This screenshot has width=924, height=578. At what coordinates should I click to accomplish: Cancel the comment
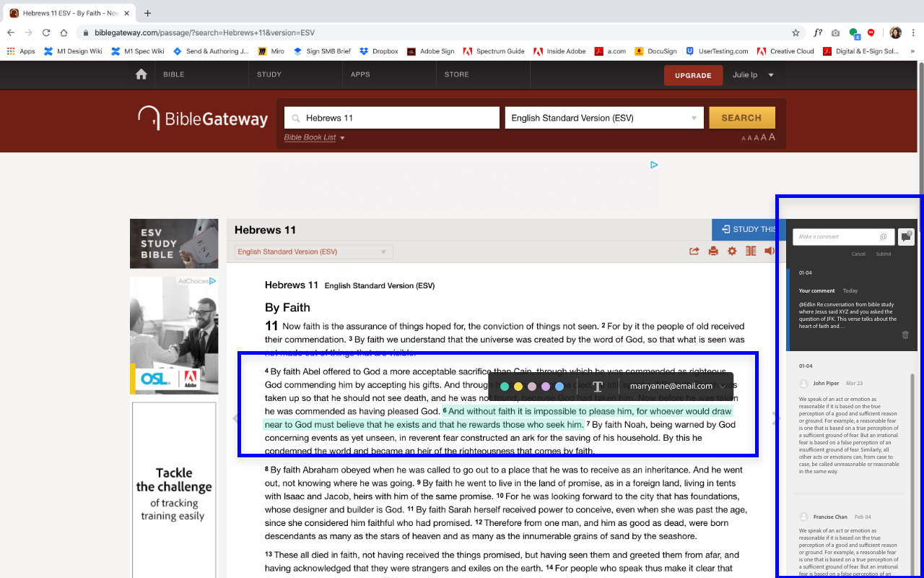(x=858, y=254)
